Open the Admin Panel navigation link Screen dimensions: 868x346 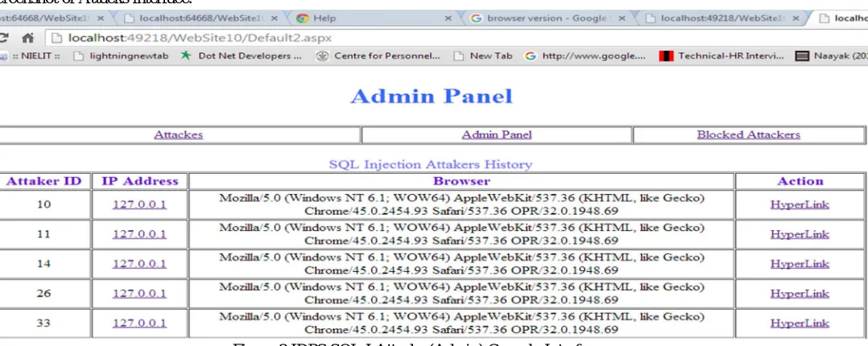pos(497,134)
